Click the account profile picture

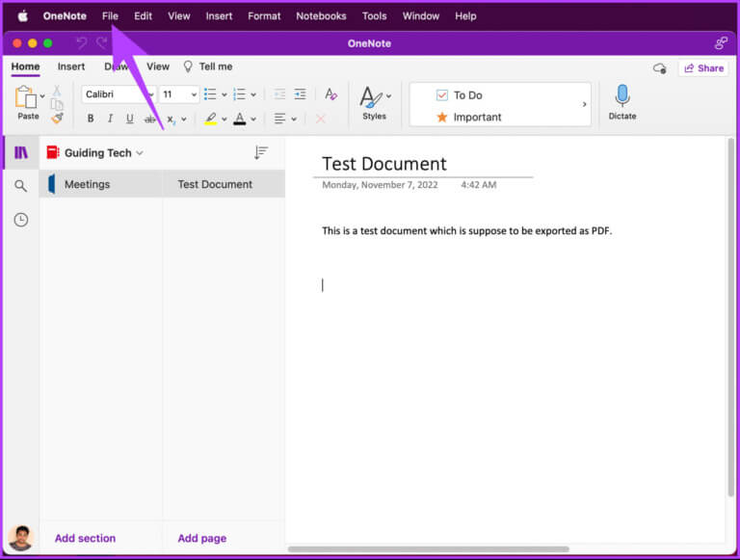click(x=20, y=538)
